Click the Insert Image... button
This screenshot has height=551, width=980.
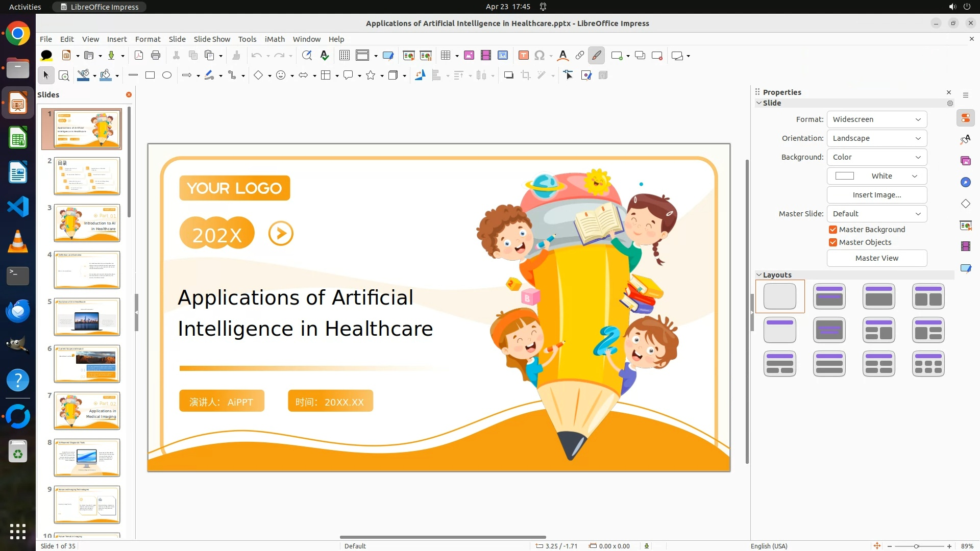[x=876, y=195]
